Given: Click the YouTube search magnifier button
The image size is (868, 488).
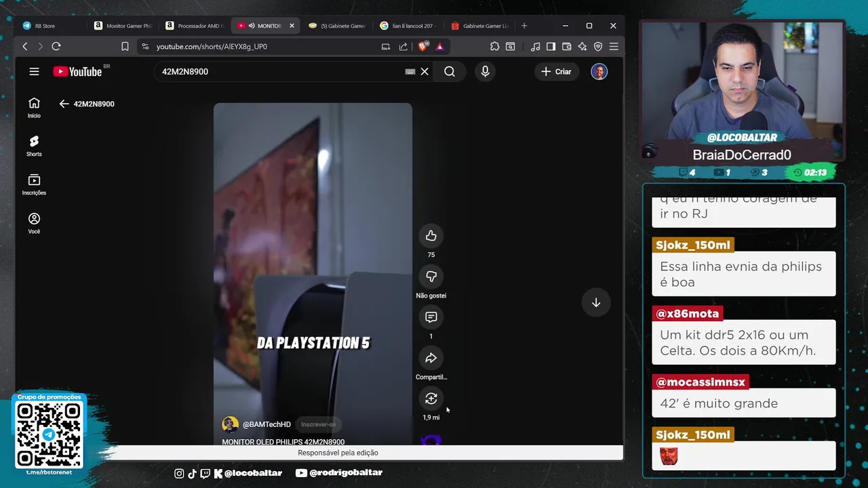Looking at the screenshot, I should [450, 71].
